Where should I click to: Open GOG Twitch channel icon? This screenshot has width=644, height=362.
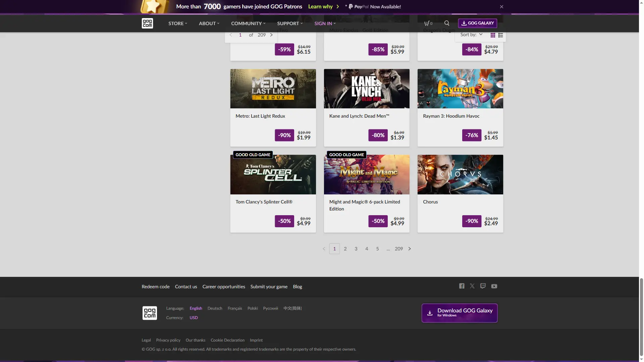click(x=483, y=286)
